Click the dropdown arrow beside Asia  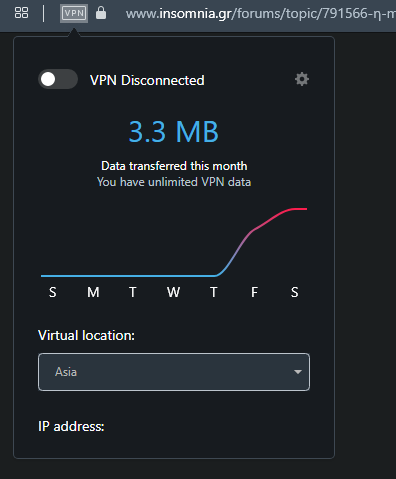tap(298, 372)
